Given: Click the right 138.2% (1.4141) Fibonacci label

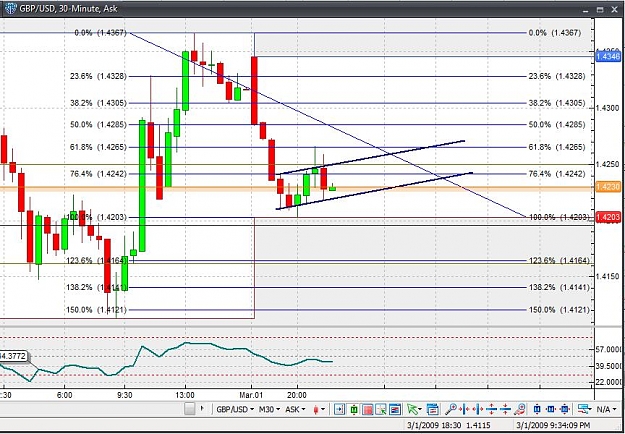Looking at the screenshot, I should pos(559,287).
